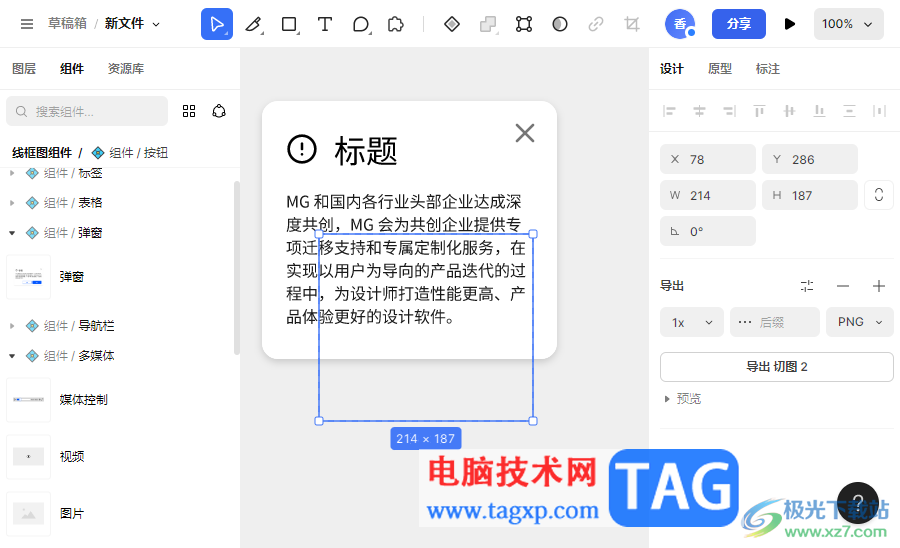The width and height of the screenshot is (900, 548).
Task: Toggle grid view of components
Action: pos(189,111)
